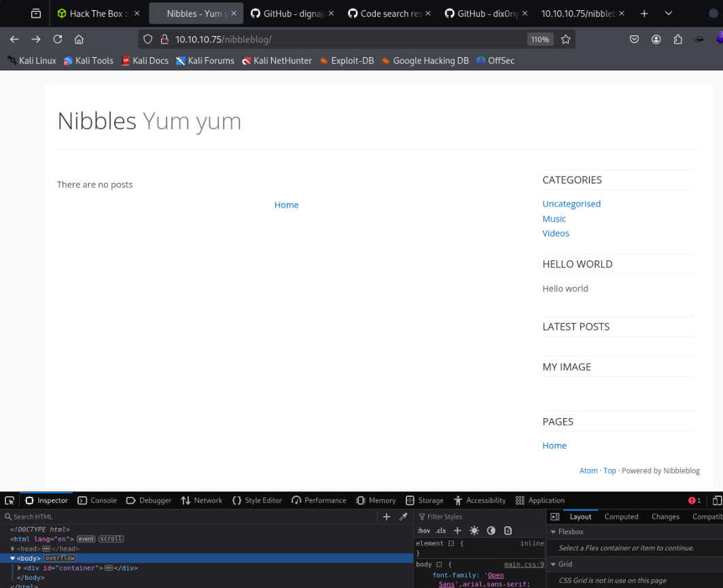
Task: Open the Extensions puzzle icon
Action: (677, 39)
